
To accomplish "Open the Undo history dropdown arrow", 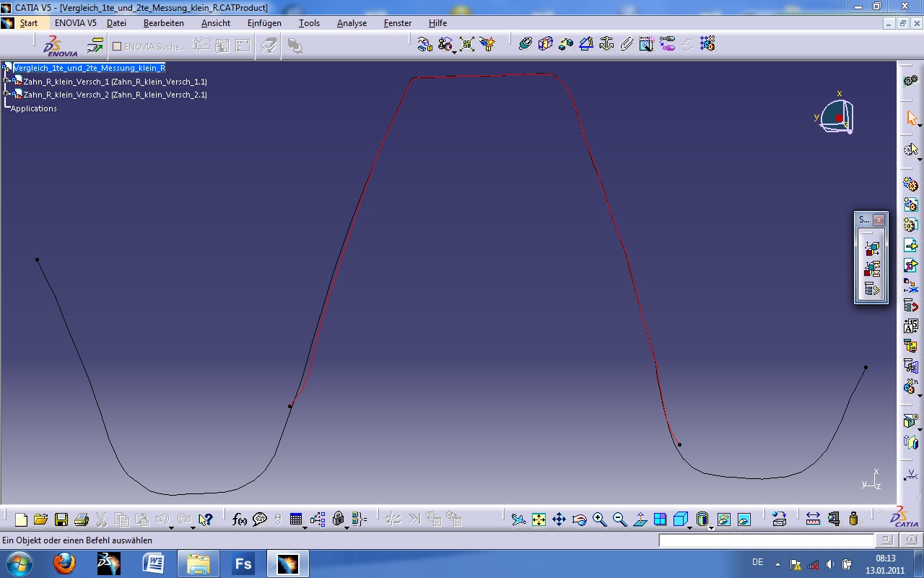I will pos(172,527).
